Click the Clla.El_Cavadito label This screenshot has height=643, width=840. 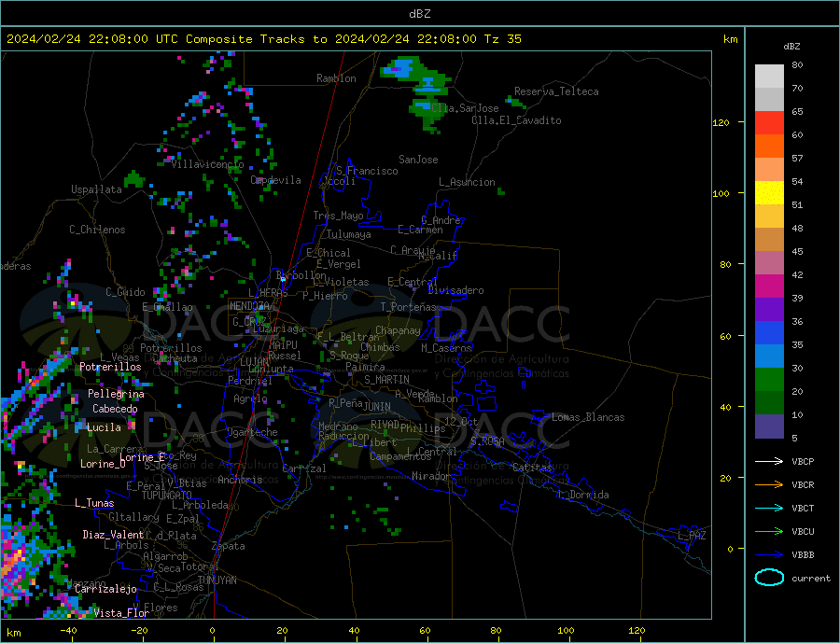coord(516,120)
